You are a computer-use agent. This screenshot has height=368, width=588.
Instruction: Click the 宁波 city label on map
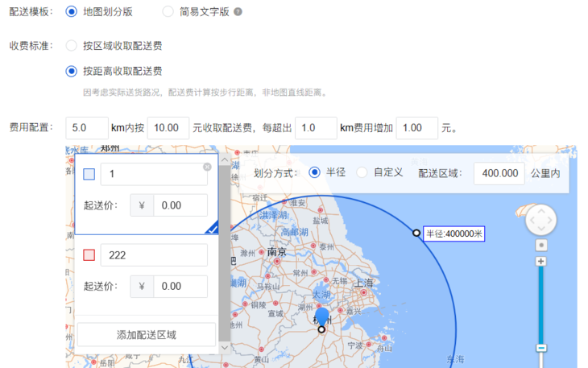[x=354, y=345]
